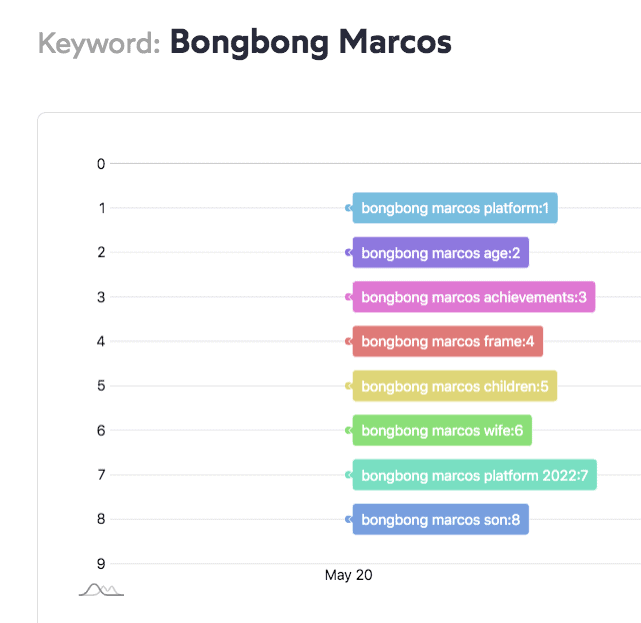Click the 'bongbong marcos children:5' label
Image resolution: width=641 pixels, height=623 pixels.
[455, 386]
